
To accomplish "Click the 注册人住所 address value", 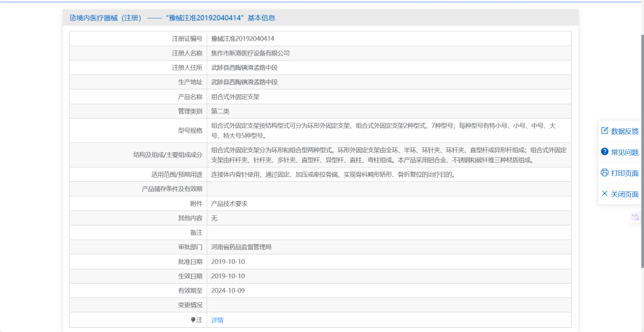I will tap(244, 68).
